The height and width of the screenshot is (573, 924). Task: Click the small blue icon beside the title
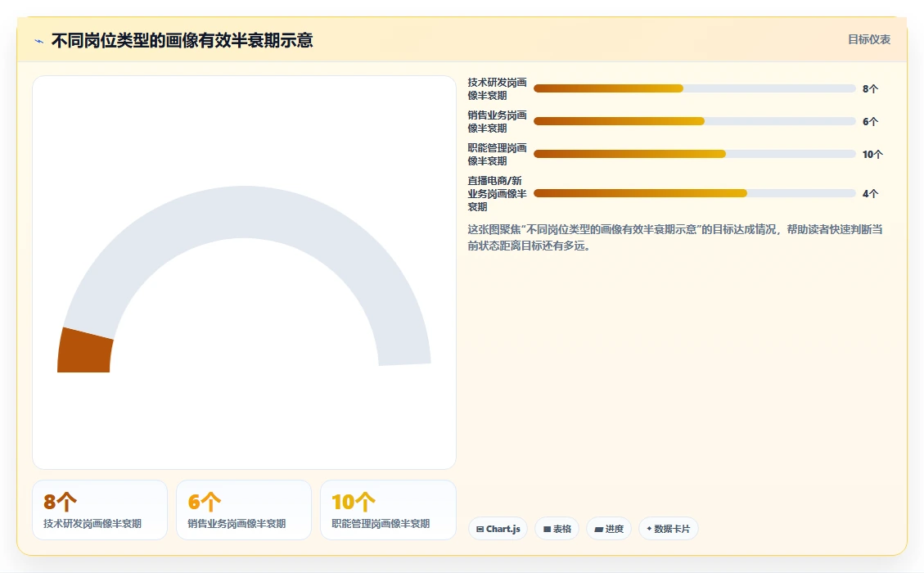39,41
